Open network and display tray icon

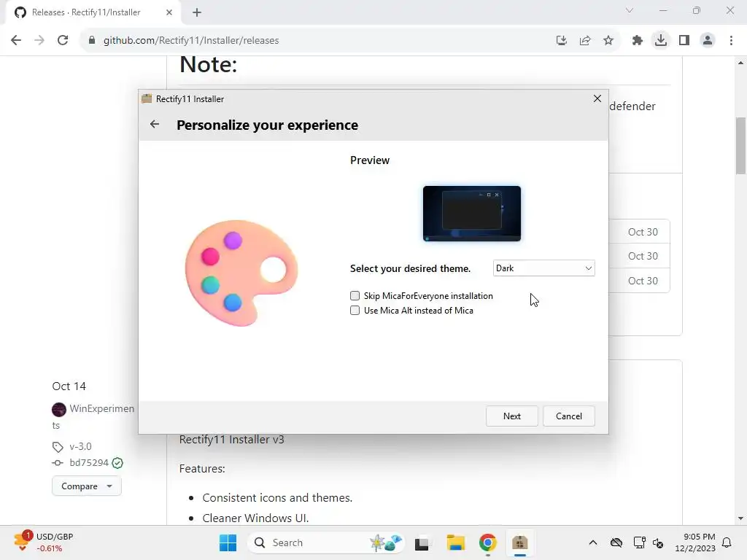(x=639, y=542)
